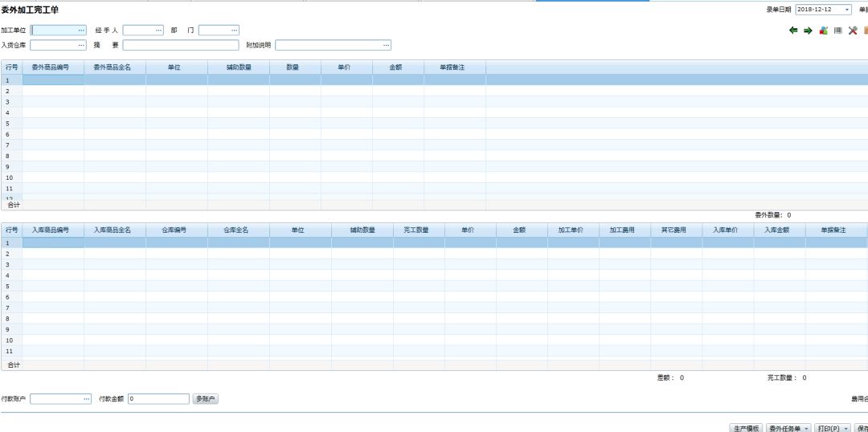Click the 数量 column header in upper table
This screenshot has height=432, width=868.
click(295, 67)
